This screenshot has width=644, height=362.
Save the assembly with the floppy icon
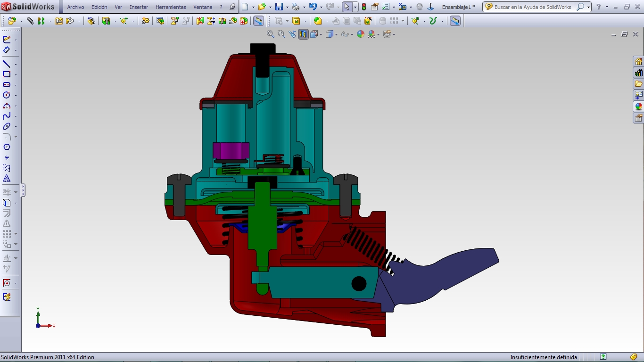pyautogui.click(x=279, y=7)
